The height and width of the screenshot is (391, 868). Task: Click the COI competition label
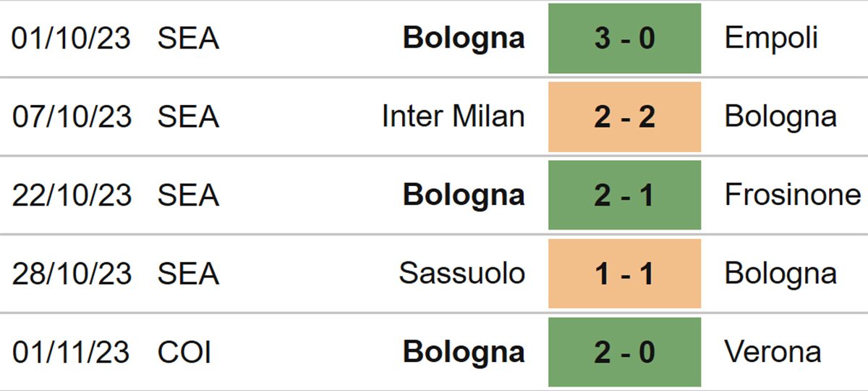184,352
